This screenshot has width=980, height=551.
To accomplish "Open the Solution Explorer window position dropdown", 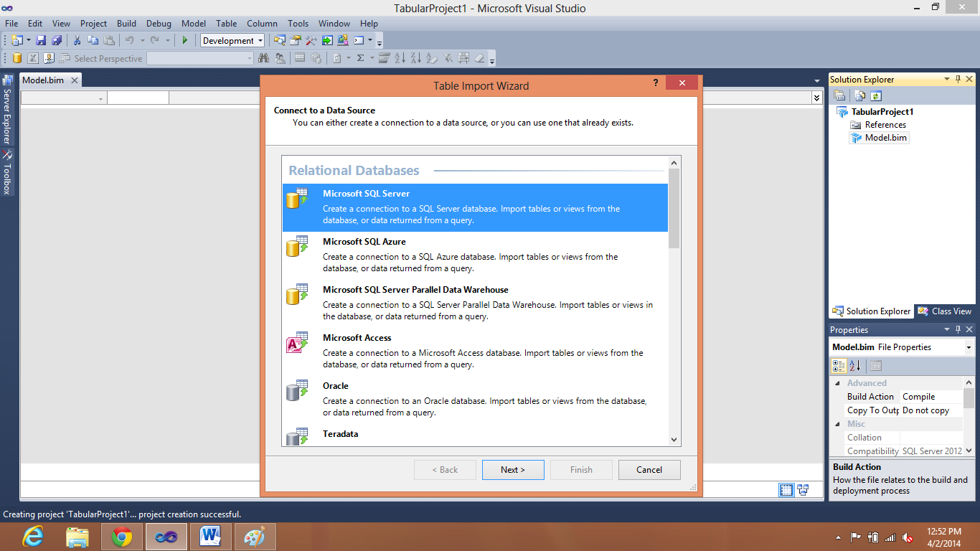I will click(x=947, y=80).
